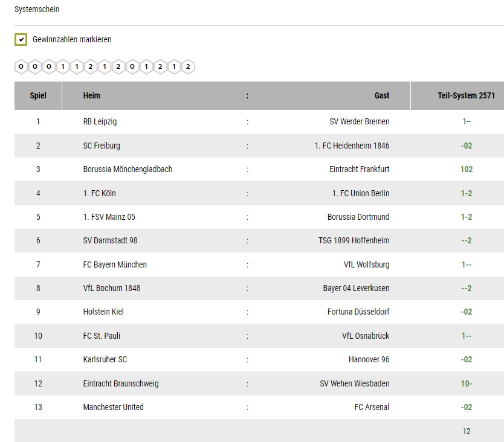Click FC Bayern München team name
This screenshot has height=442, width=504.
[x=115, y=264]
